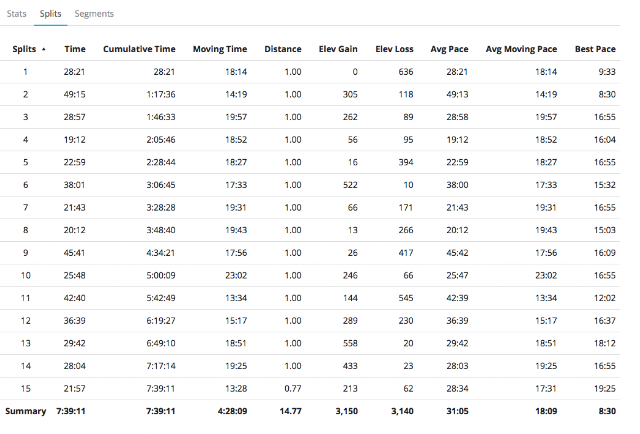The width and height of the screenshot is (640, 434).
Task: Select the Splits tab
Action: point(50,14)
